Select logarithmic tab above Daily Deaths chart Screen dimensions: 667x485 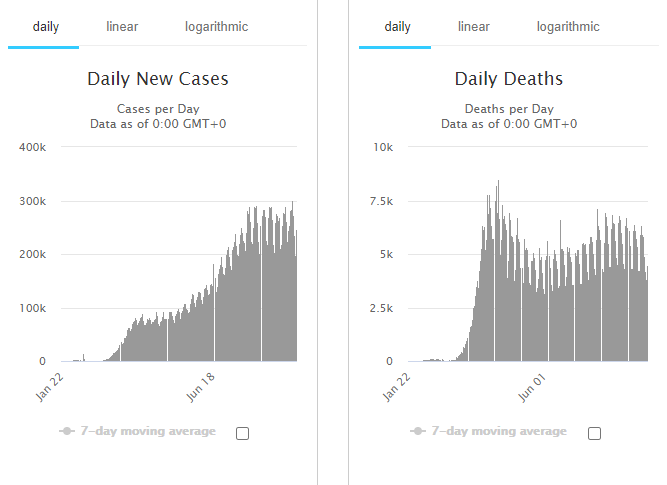coord(568,27)
